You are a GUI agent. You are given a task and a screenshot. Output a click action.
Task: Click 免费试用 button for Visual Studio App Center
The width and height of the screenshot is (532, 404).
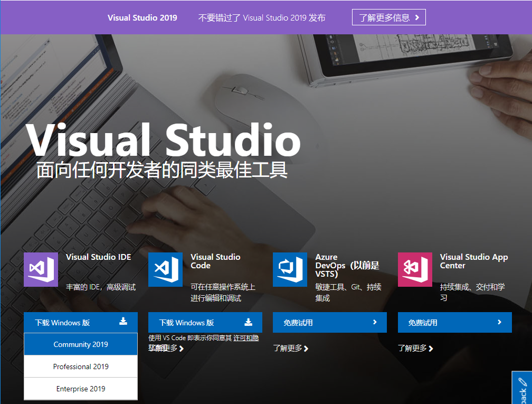[454, 322]
